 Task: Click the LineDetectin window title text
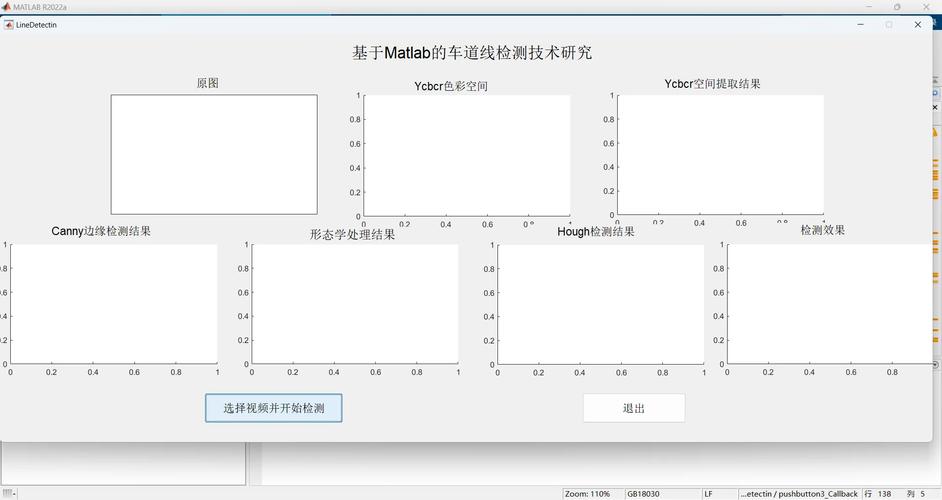click(36, 25)
